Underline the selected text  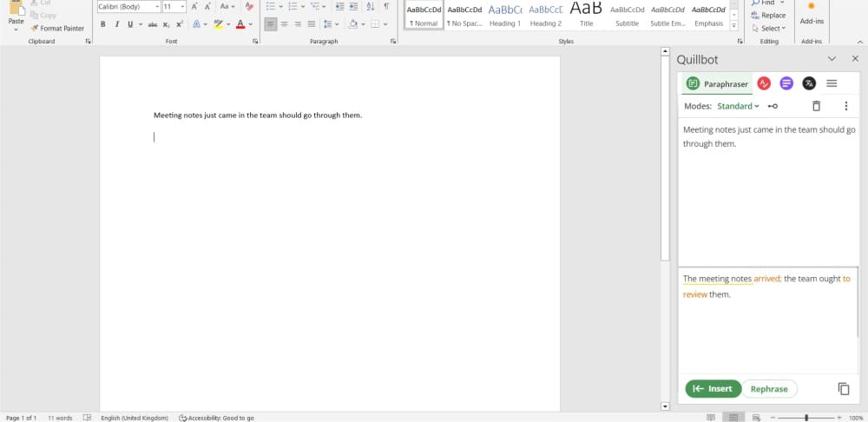coord(130,24)
